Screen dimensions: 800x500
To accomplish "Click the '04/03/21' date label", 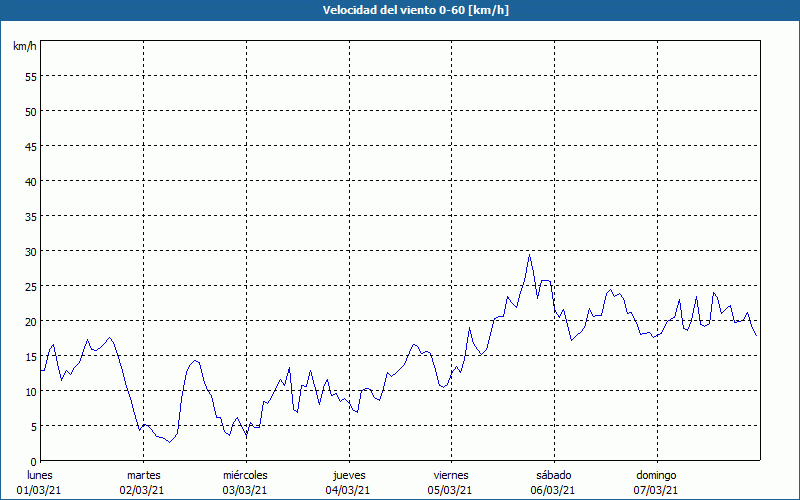I will pyautogui.click(x=348, y=490).
